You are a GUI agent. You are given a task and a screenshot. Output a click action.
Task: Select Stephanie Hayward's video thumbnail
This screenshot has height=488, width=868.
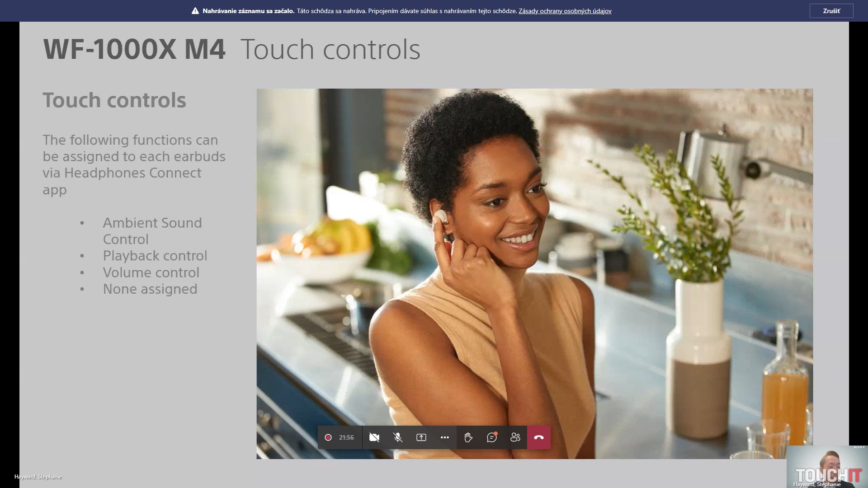pyautogui.click(x=826, y=466)
